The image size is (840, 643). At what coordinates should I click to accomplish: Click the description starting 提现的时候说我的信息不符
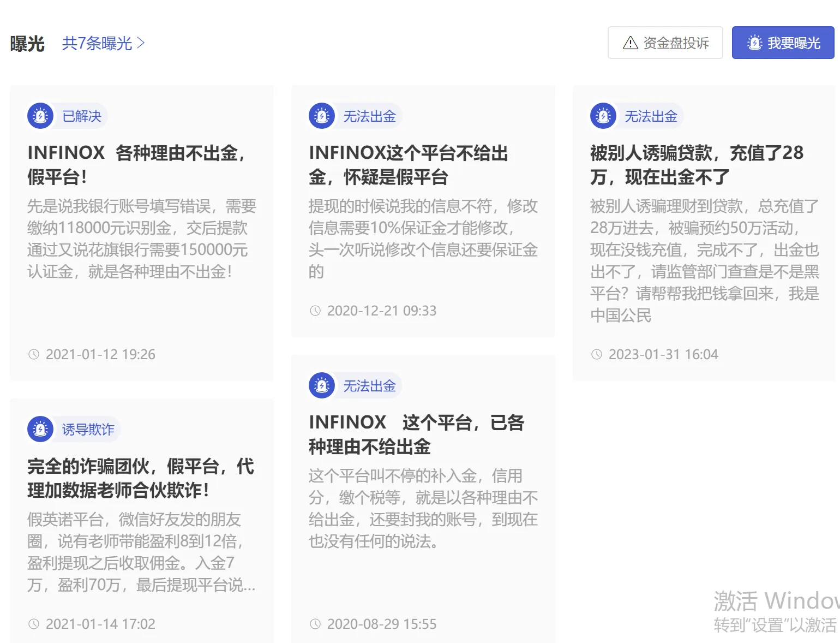423,239
